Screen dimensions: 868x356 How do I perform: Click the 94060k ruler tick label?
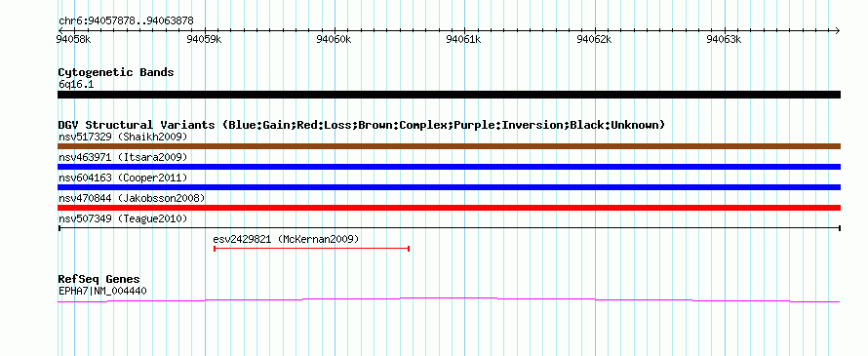pyautogui.click(x=334, y=39)
